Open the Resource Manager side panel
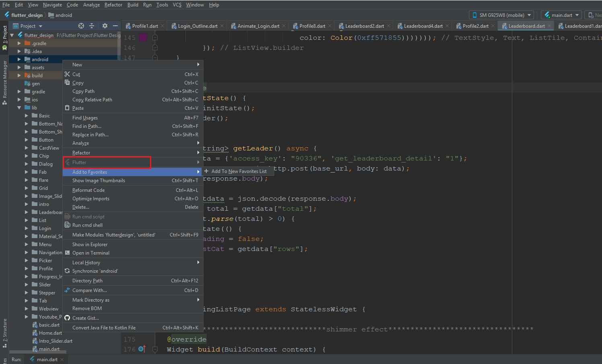 pos(4,82)
